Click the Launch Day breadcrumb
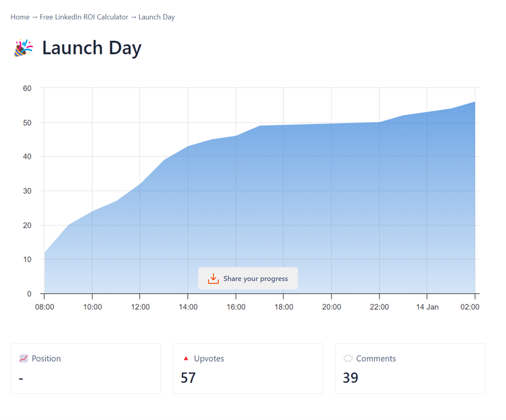 tap(156, 17)
